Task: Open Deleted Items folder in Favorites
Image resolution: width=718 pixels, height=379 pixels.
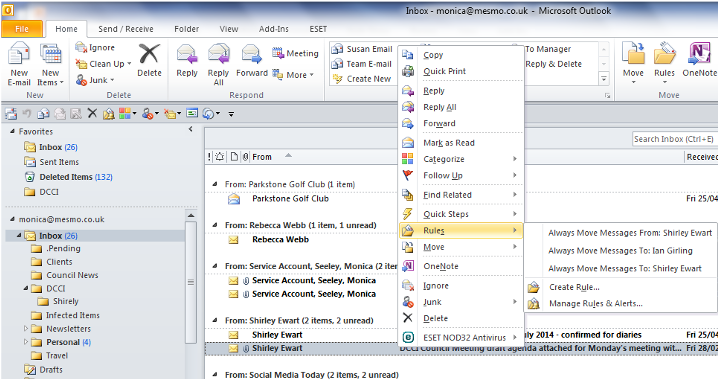Action: tap(68, 177)
